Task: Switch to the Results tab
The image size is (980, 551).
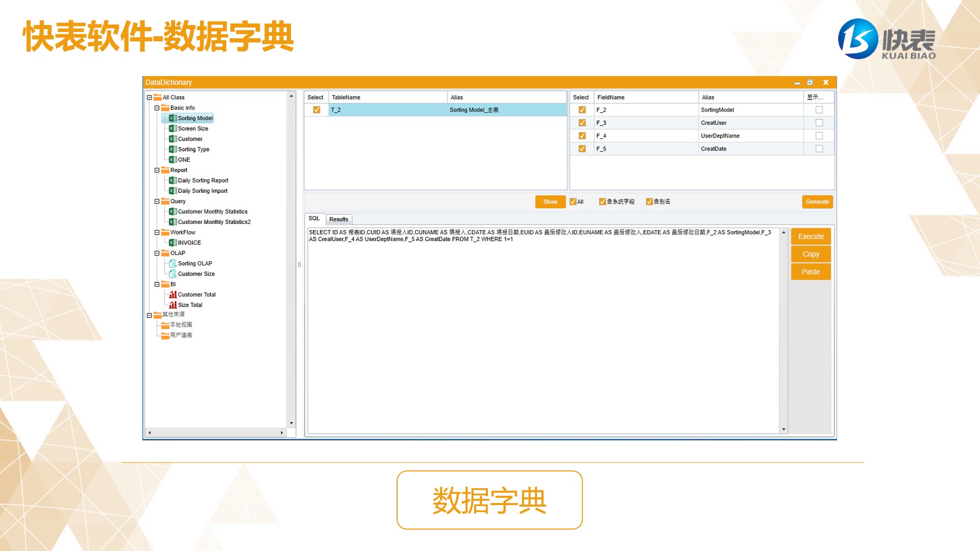Action: (338, 219)
